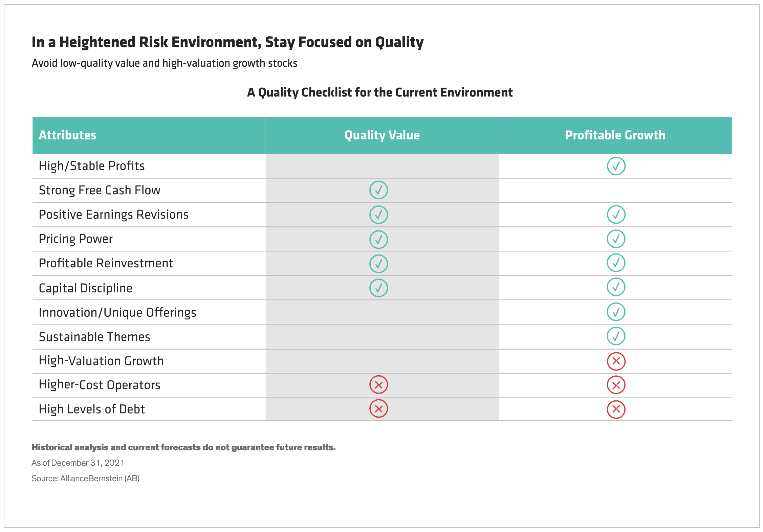This screenshot has width=763, height=532.
Task: Click the Capital Discipline row label
Action: tap(86, 288)
